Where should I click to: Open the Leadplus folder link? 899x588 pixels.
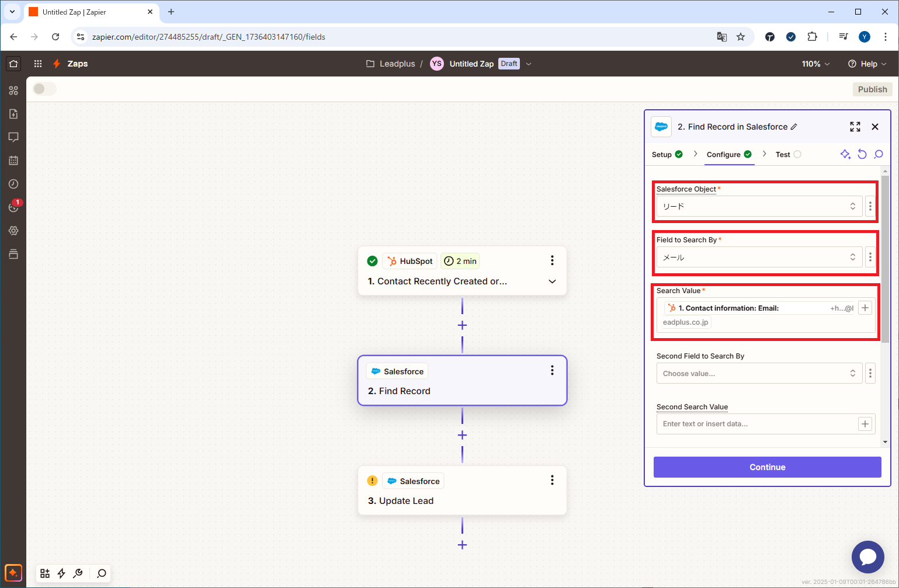click(x=390, y=64)
